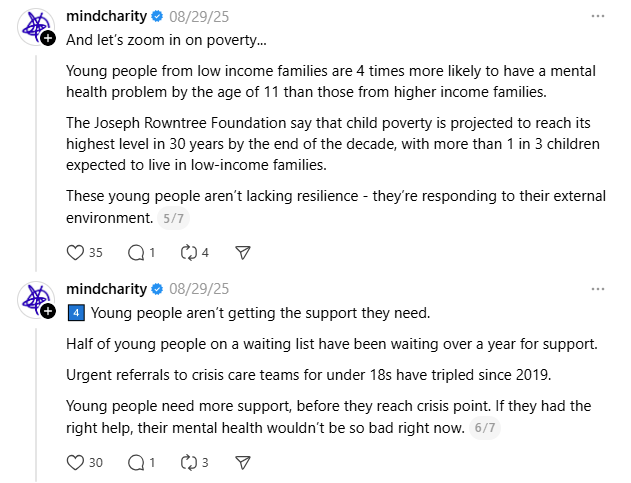This screenshot has width=631, height=483.
Task: Share the second post via send icon
Action: click(241, 463)
